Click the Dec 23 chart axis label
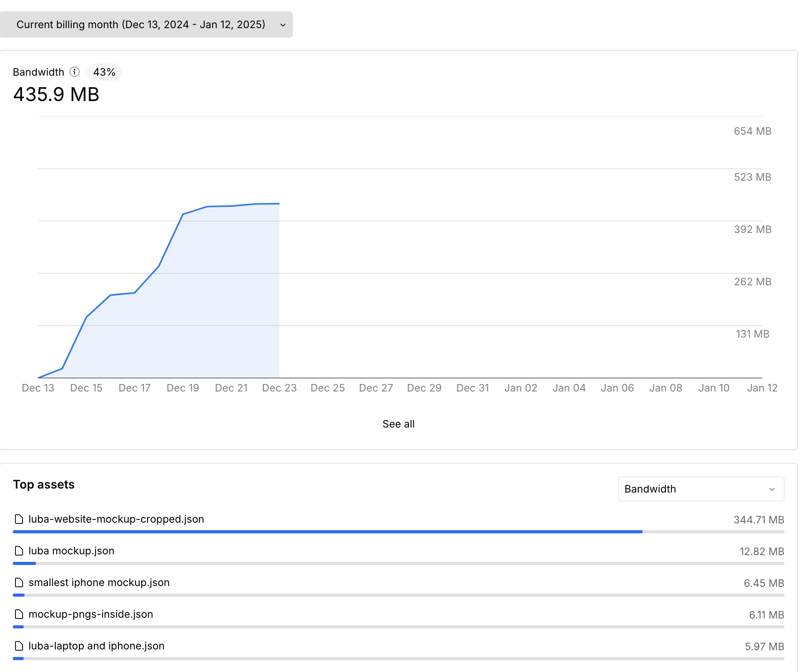 279,388
